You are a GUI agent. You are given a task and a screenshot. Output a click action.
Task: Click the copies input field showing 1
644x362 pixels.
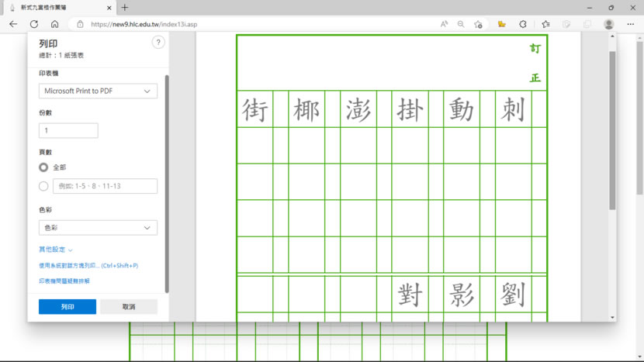(68, 130)
